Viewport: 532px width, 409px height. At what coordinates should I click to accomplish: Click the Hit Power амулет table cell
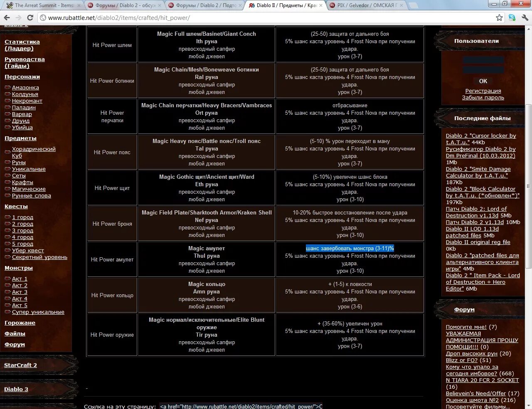click(x=112, y=259)
